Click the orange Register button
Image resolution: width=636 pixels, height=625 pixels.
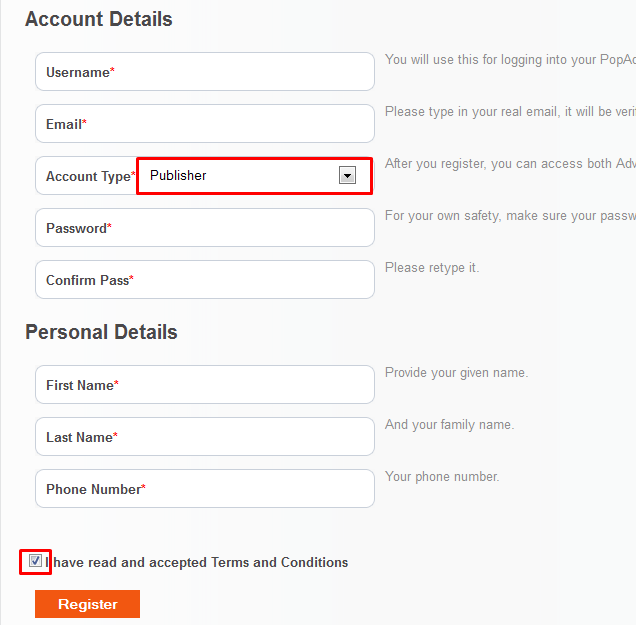click(x=87, y=604)
